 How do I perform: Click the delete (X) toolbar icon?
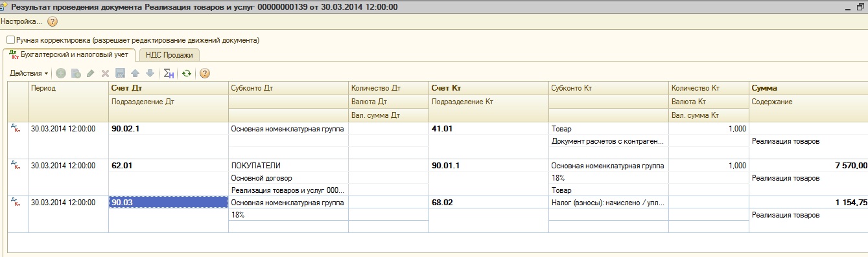(105, 73)
